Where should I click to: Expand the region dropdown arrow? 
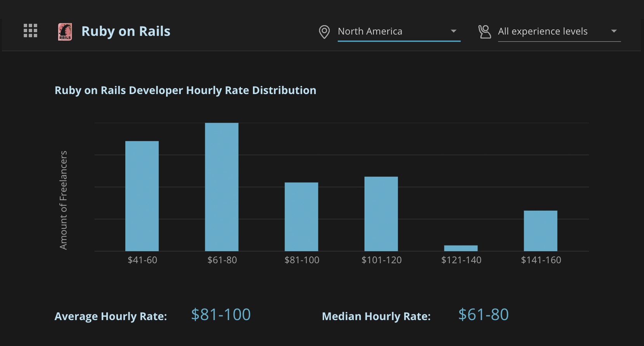[454, 31]
